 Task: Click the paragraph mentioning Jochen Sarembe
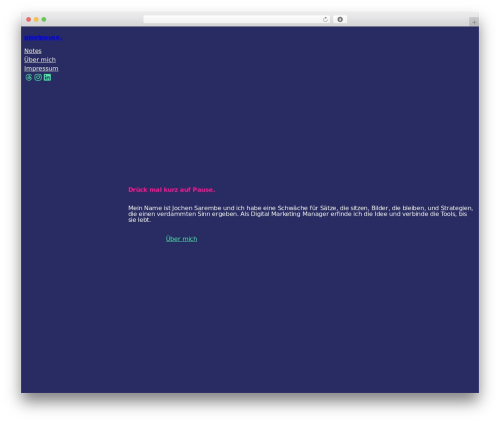coord(300,214)
